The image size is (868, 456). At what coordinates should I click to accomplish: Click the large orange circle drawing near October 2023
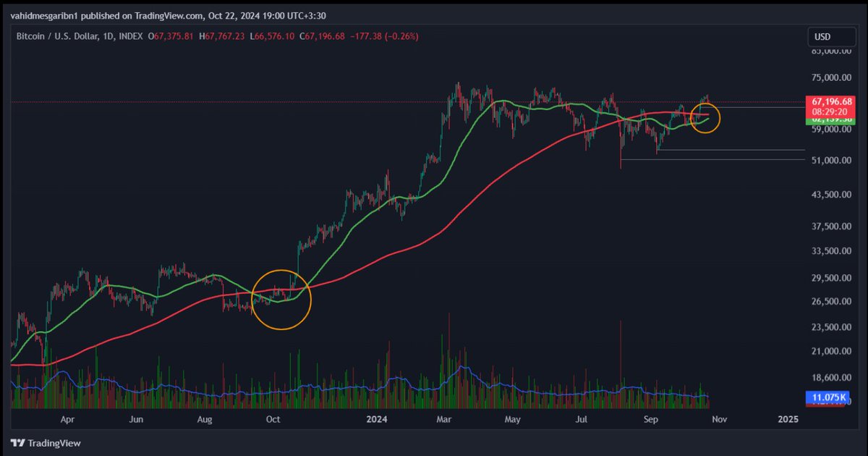point(281,299)
